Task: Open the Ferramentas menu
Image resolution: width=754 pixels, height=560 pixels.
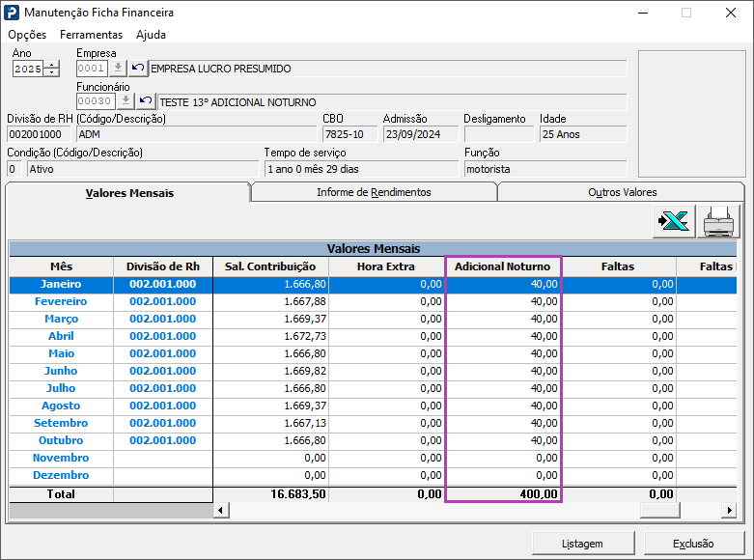Action: 92,35
